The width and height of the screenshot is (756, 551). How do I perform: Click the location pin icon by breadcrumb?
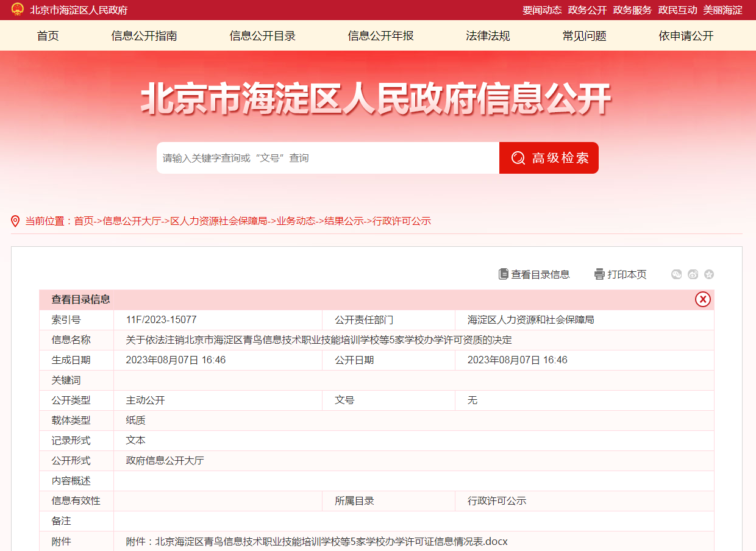click(x=16, y=221)
